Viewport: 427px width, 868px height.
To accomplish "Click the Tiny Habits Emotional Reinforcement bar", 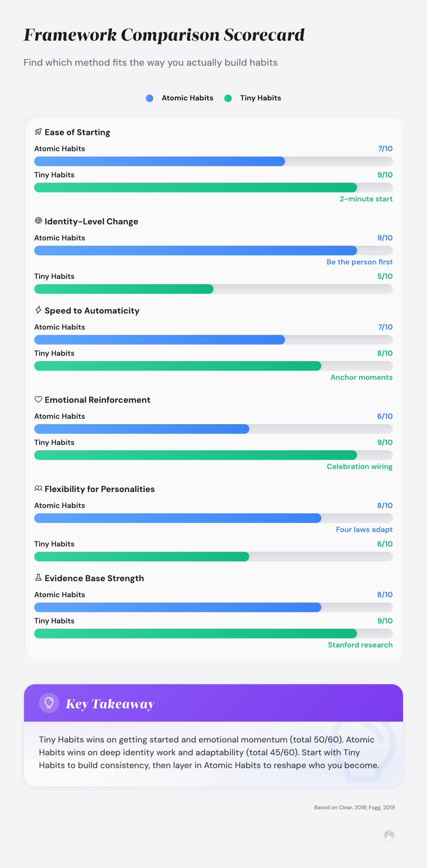I will 196,455.
